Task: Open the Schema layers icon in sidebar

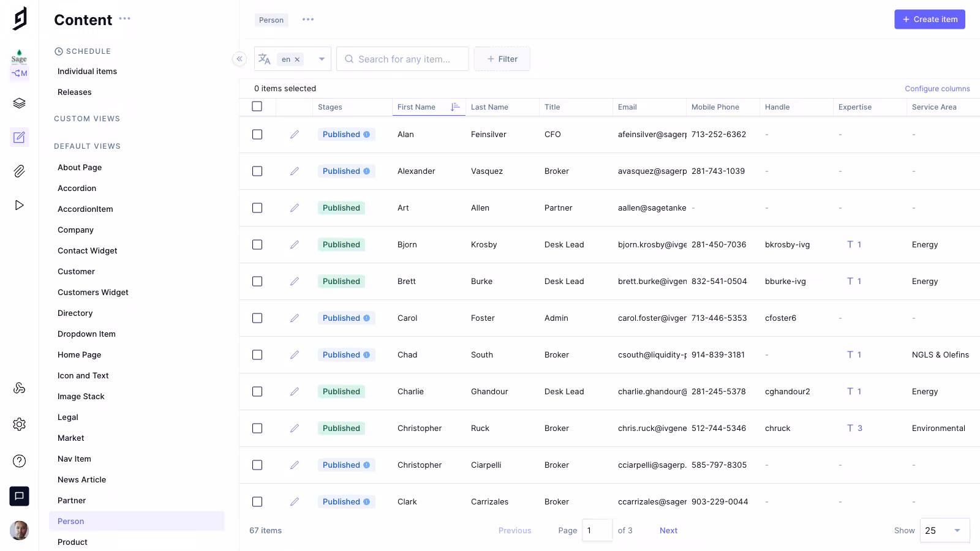Action: tap(19, 103)
